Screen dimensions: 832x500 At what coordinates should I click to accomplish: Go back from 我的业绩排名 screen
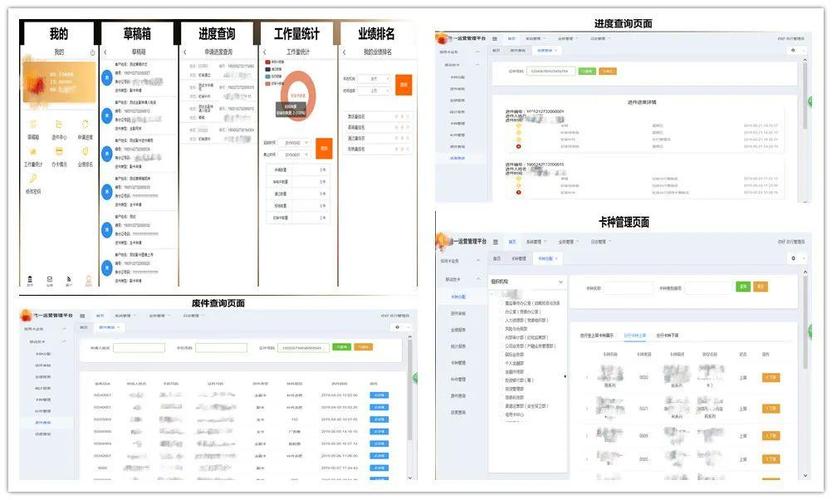[344, 52]
